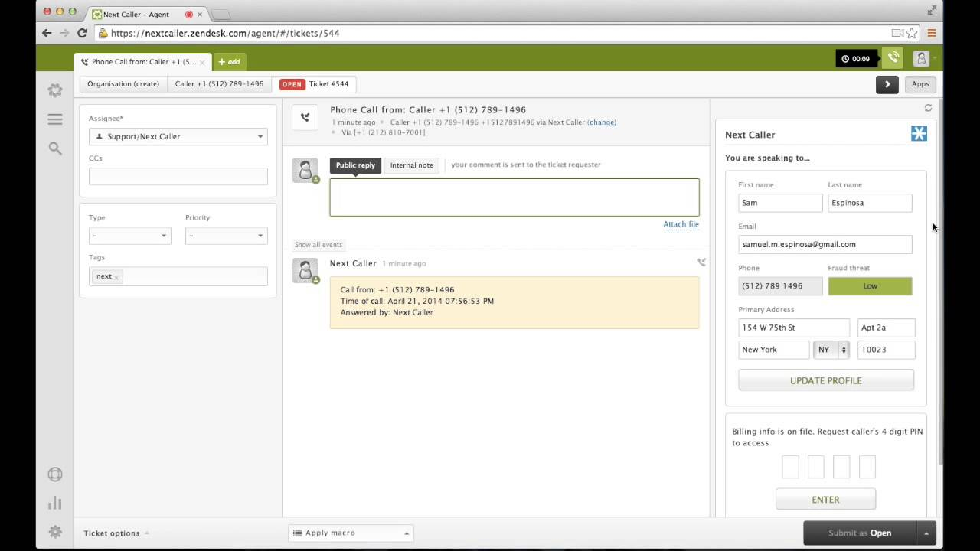Open the Priority dropdown

coord(226,235)
